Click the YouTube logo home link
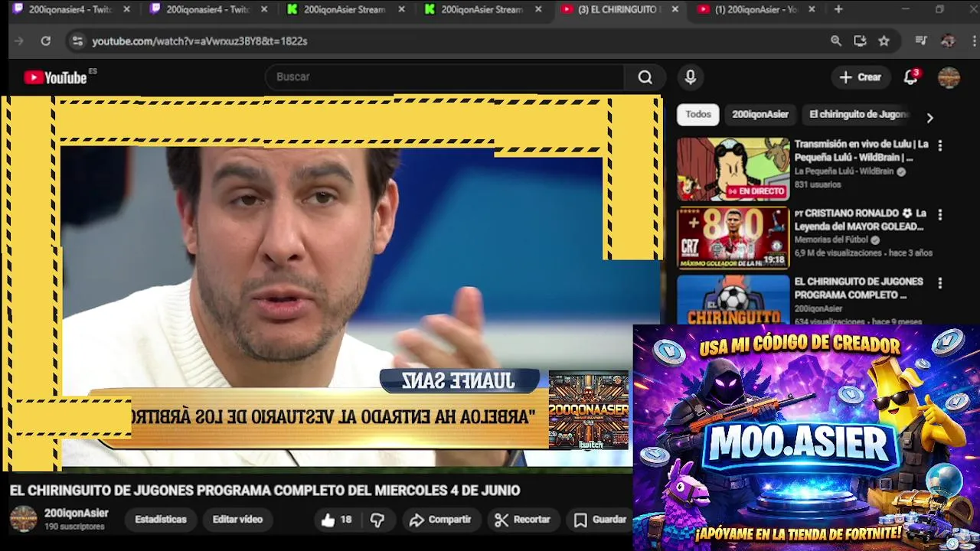 (x=55, y=77)
